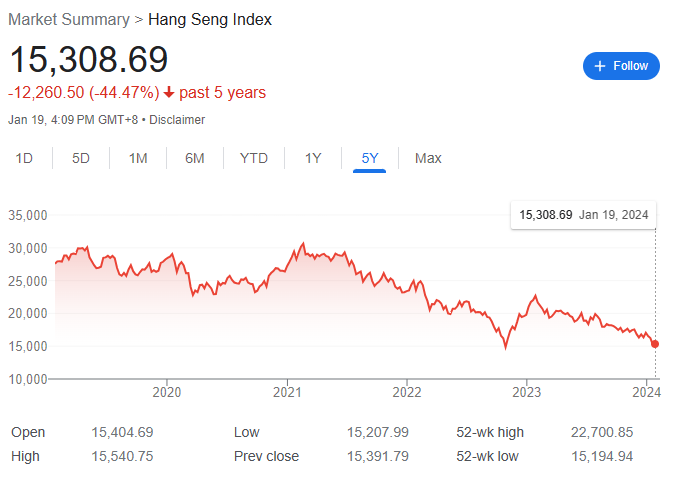Switch to the 5D range tab
The height and width of the screenshot is (479, 677).
tap(81, 158)
